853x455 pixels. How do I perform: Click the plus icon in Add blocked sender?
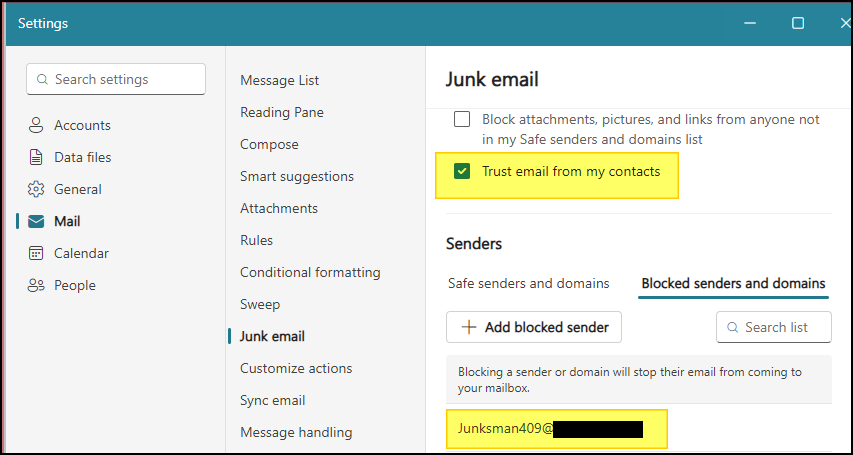[x=468, y=327]
